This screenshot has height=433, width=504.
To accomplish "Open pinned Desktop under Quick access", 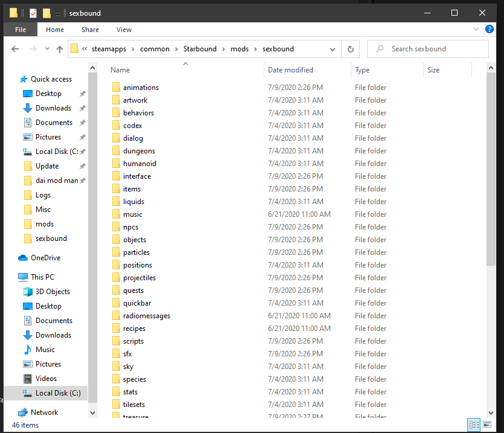I will tap(48, 94).
